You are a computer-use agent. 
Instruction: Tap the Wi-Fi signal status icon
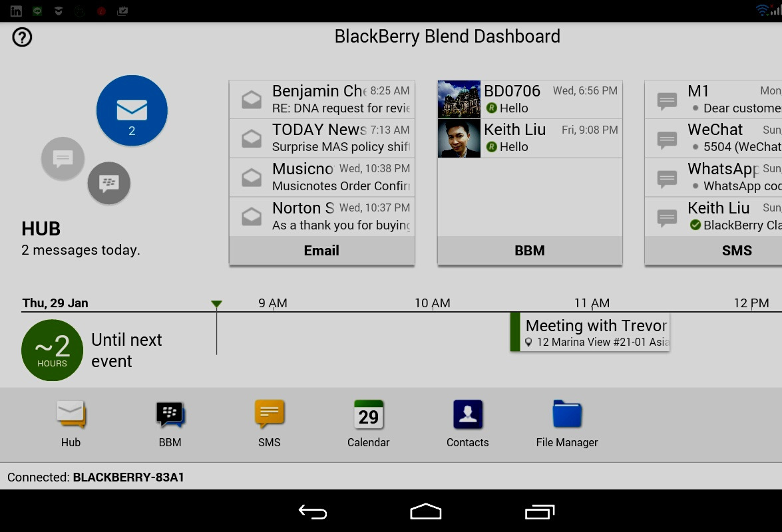pos(763,10)
